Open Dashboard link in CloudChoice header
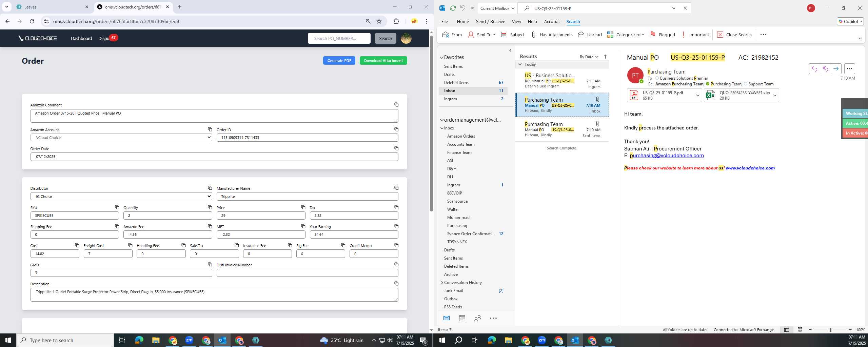Viewport: 868px width, 347px height. click(x=81, y=38)
